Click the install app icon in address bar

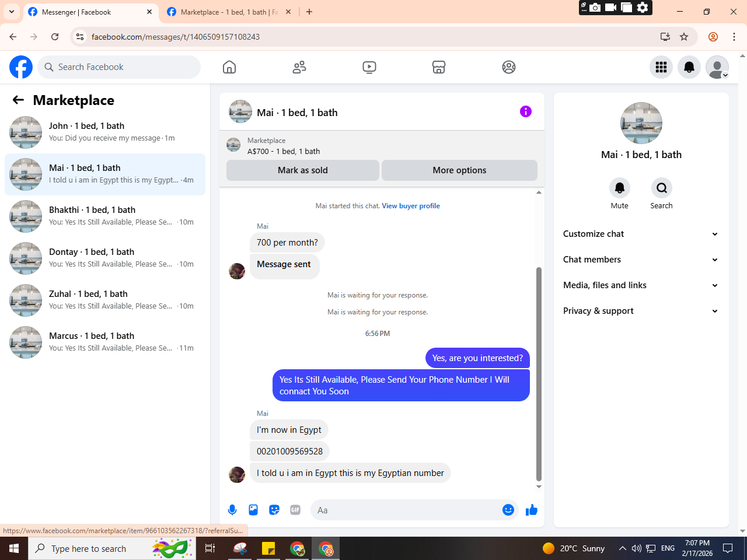click(665, 37)
